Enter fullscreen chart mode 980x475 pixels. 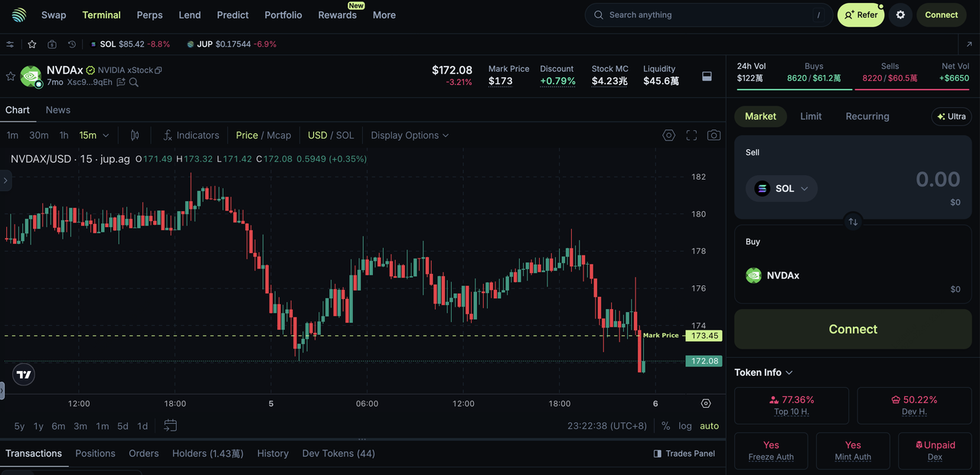click(x=691, y=135)
